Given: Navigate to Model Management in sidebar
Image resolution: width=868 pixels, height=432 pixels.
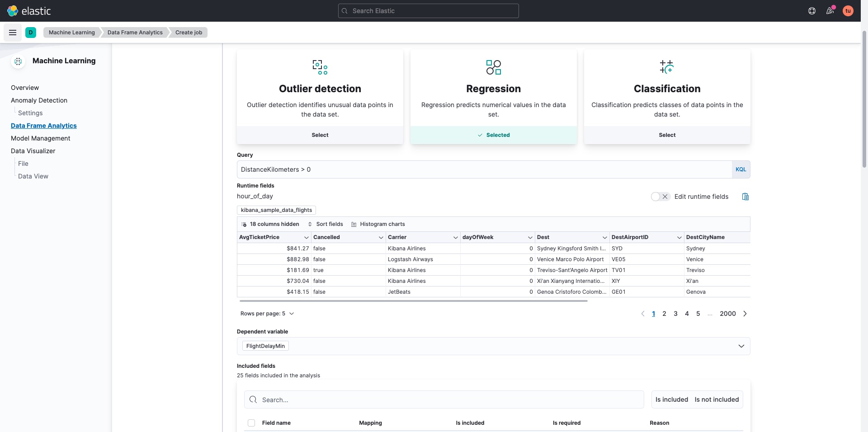Looking at the screenshot, I should pos(41,138).
